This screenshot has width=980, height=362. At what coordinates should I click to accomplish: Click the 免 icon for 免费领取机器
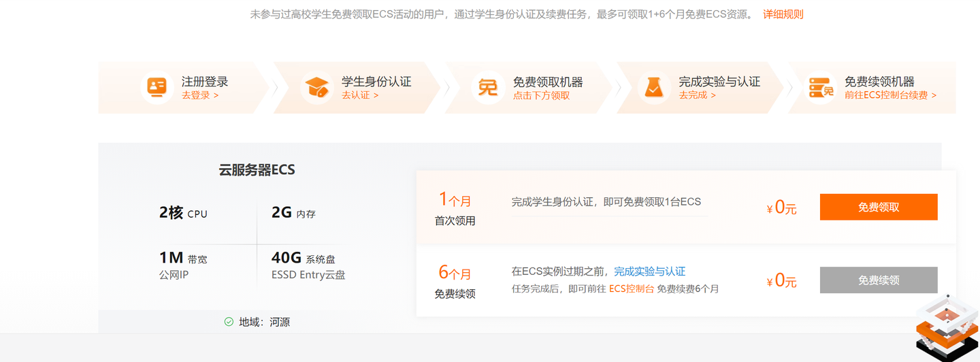489,88
